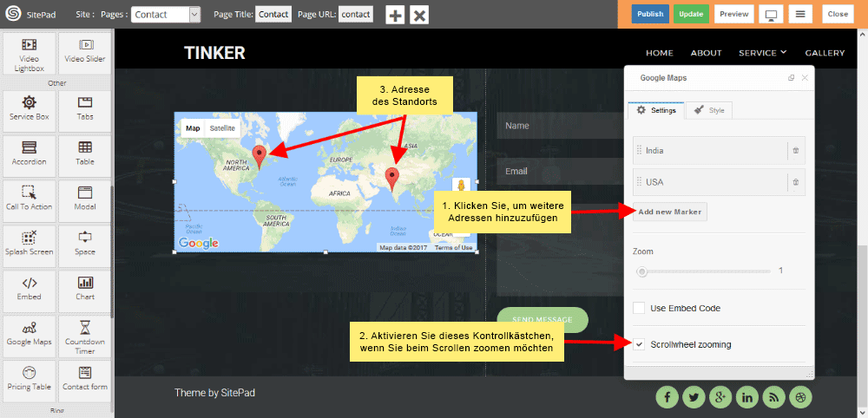
Task: Go to HOME in site navigation
Action: (x=660, y=53)
